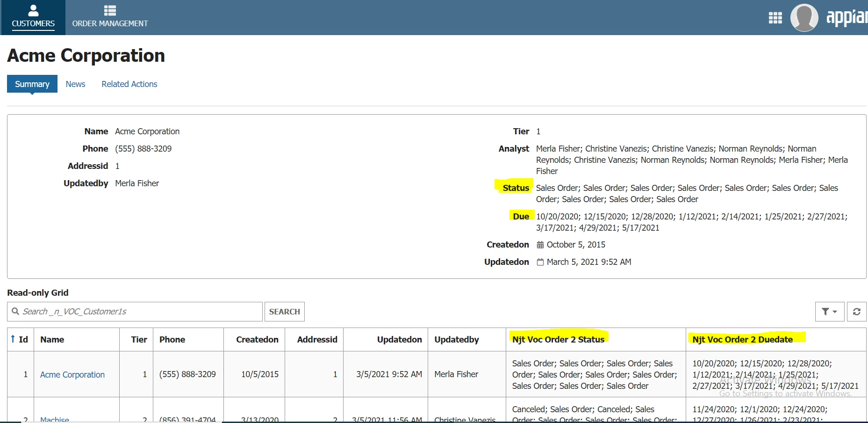Click the Updatedon field label
Screen dimensions: 868x423
[x=507, y=262]
